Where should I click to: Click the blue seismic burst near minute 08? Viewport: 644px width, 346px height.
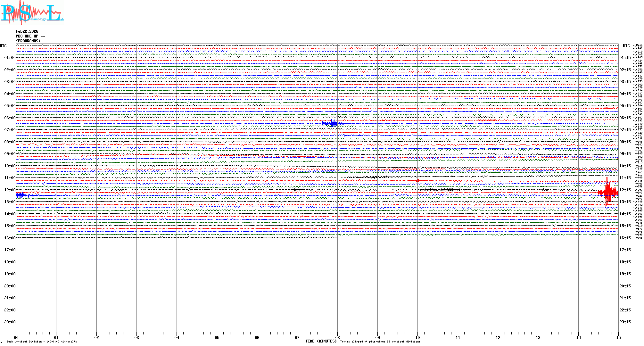(x=333, y=123)
